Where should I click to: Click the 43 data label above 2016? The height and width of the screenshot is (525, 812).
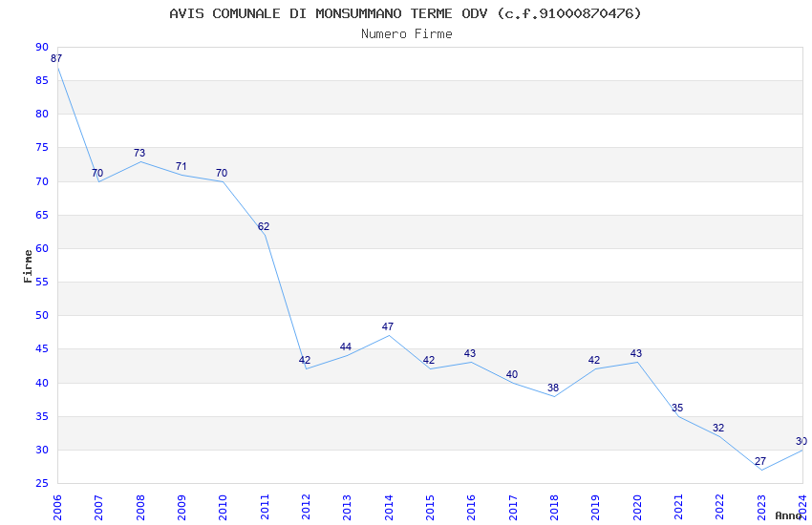[x=470, y=354]
